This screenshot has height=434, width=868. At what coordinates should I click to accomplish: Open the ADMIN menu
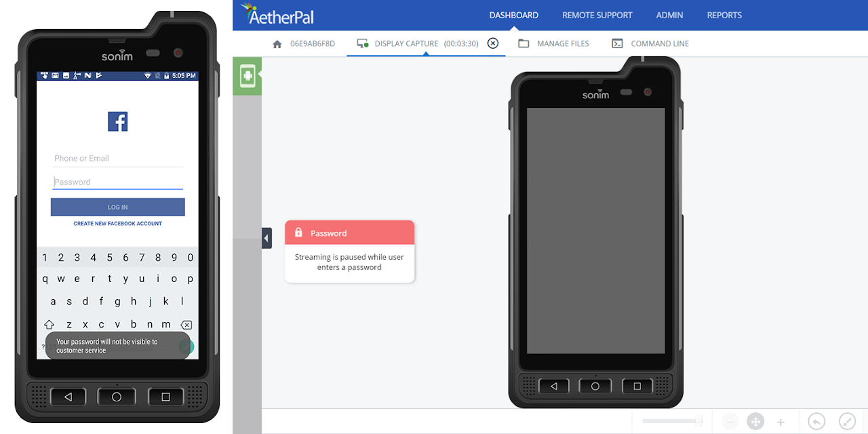[x=670, y=15]
